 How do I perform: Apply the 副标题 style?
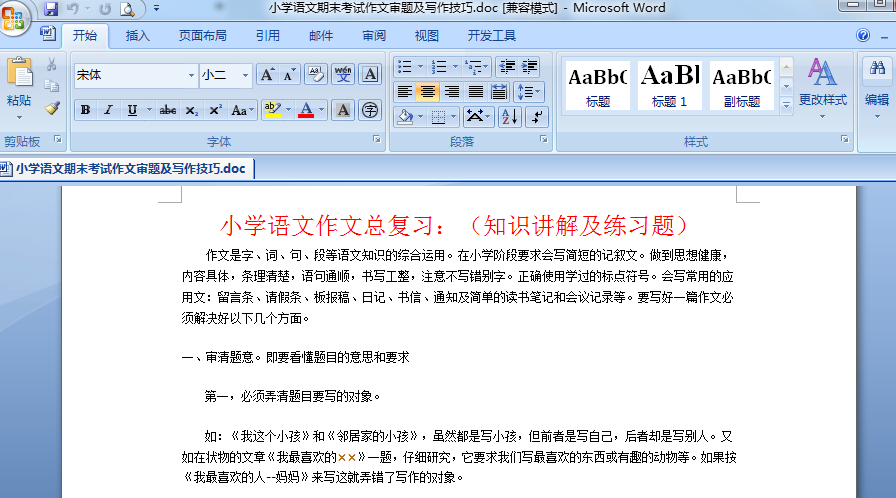[x=742, y=85]
